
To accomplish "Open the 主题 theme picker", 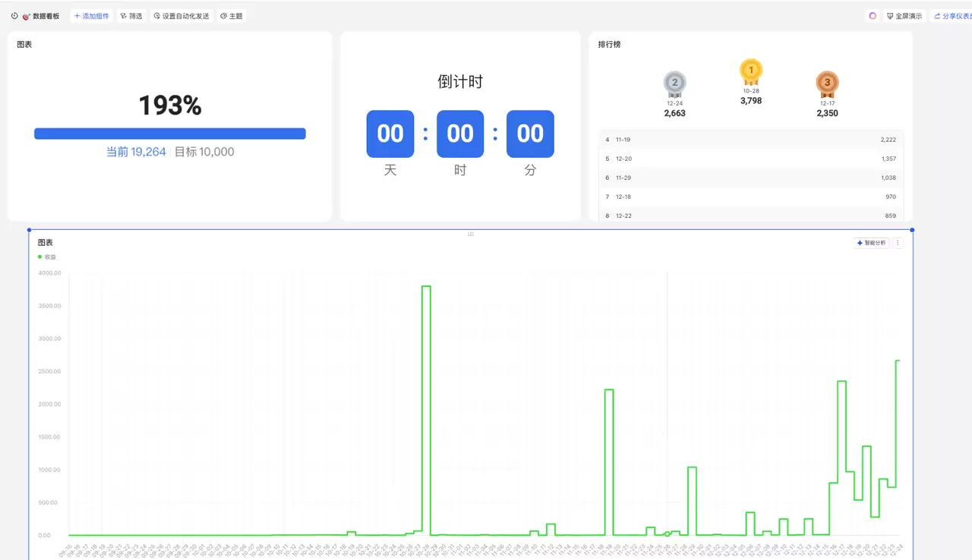I will [x=231, y=16].
